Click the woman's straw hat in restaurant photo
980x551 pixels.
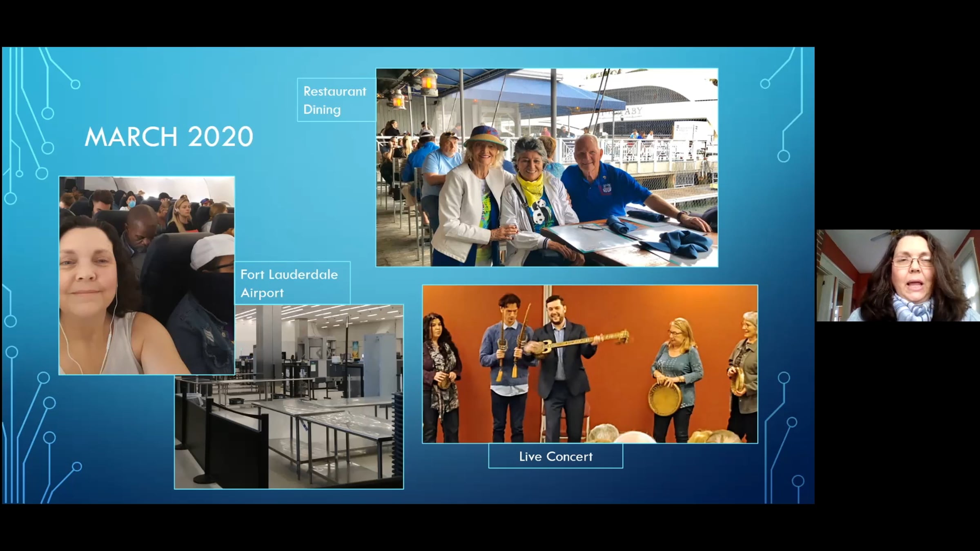point(485,138)
